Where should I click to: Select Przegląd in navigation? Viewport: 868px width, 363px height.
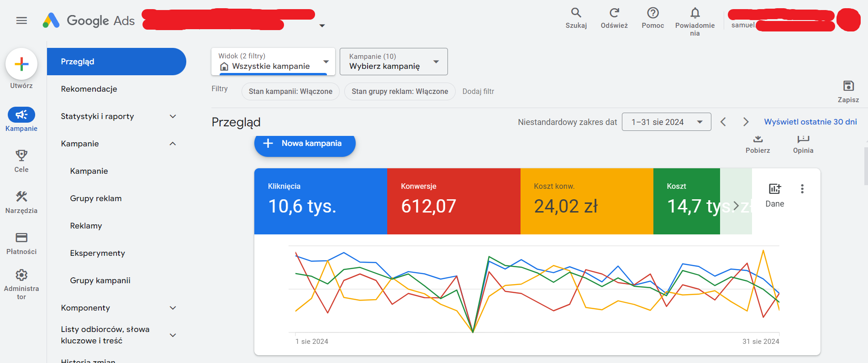tap(116, 62)
